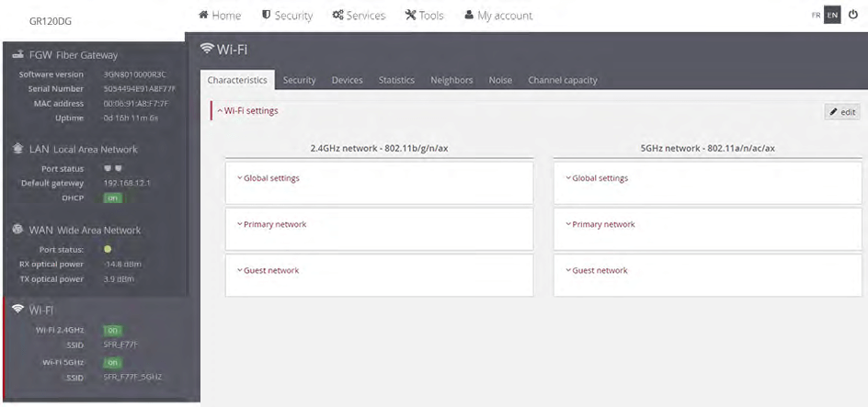Click the FGW Fiber Gateway router icon

pyautogui.click(x=17, y=55)
